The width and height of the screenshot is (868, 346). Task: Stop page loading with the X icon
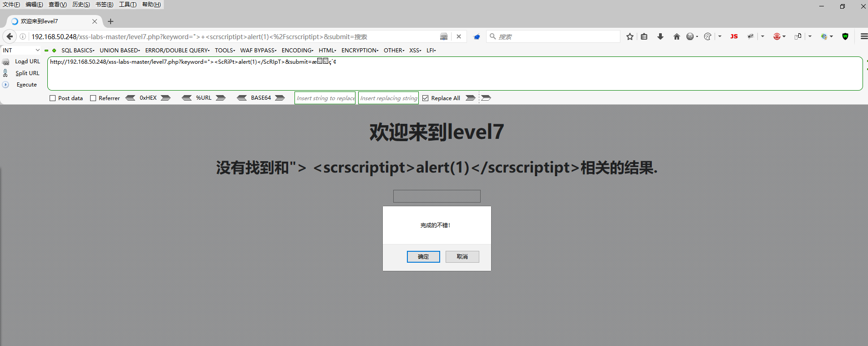[459, 36]
